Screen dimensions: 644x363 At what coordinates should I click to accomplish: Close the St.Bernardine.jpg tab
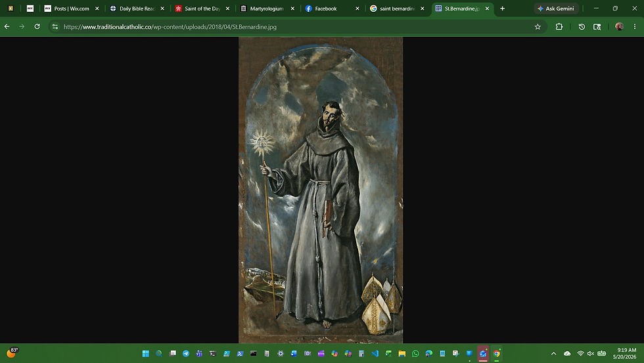[487, 8]
